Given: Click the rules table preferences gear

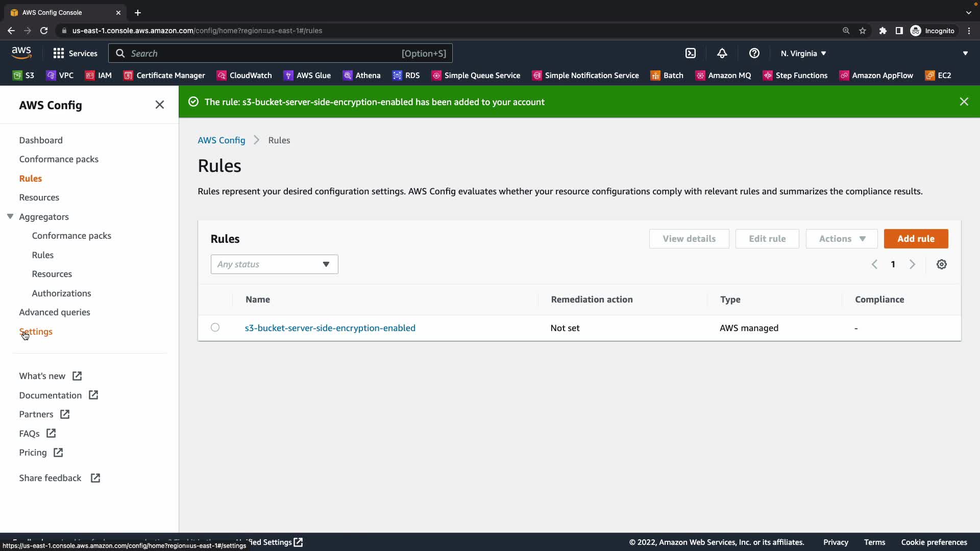Looking at the screenshot, I should (941, 264).
